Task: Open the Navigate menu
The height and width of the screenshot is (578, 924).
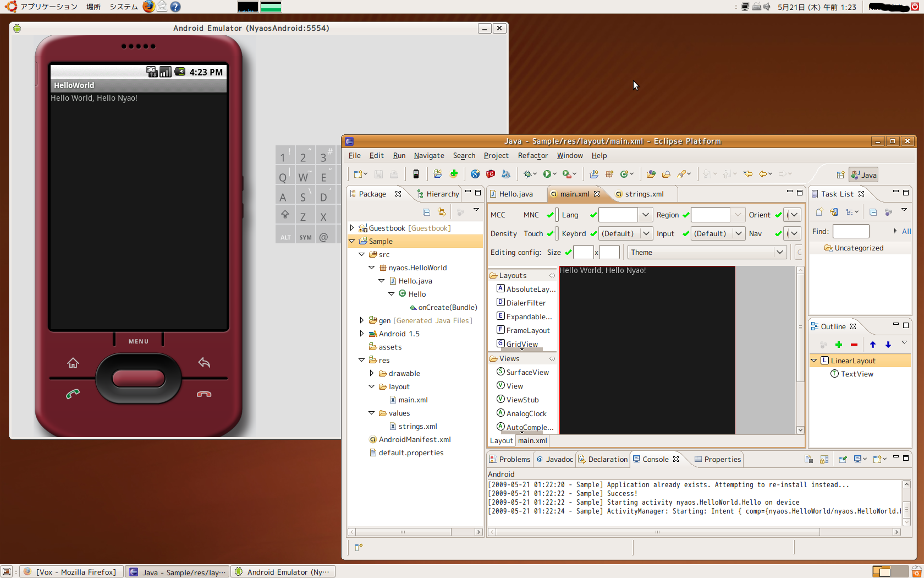Action: [429, 156]
